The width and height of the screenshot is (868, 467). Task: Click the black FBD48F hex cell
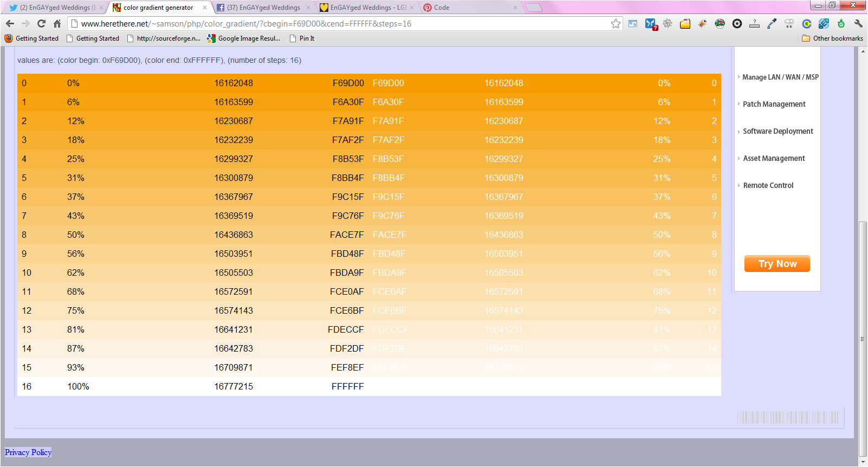(347, 254)
